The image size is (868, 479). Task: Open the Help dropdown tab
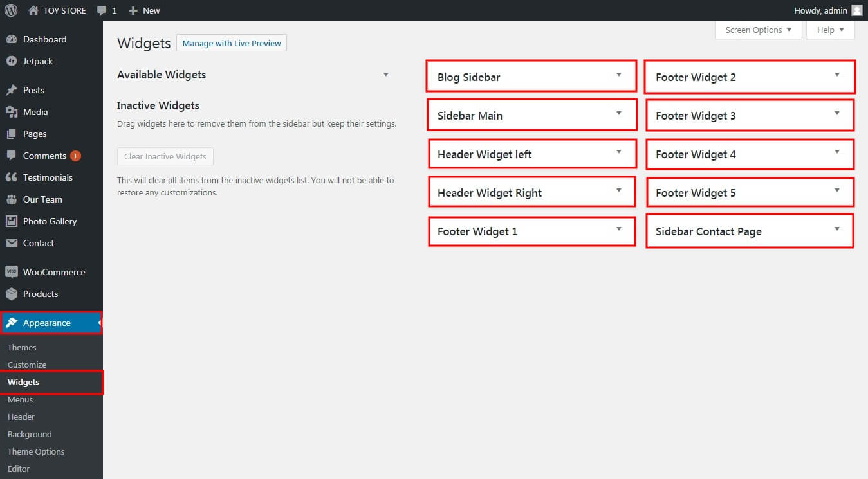click(831, 30)
